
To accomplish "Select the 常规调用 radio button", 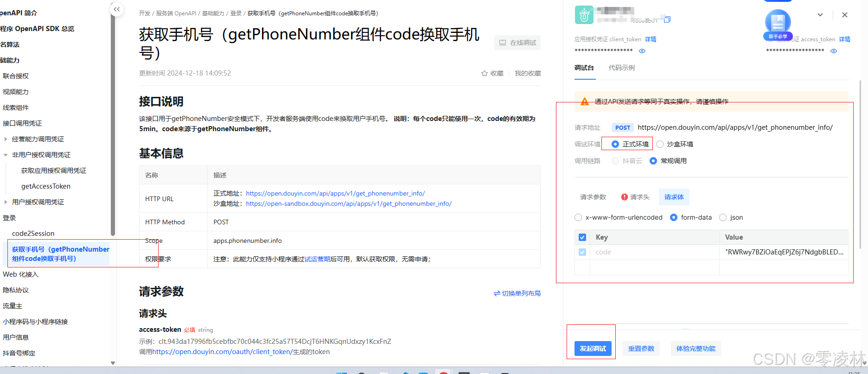I will click(x=653, y=161).
